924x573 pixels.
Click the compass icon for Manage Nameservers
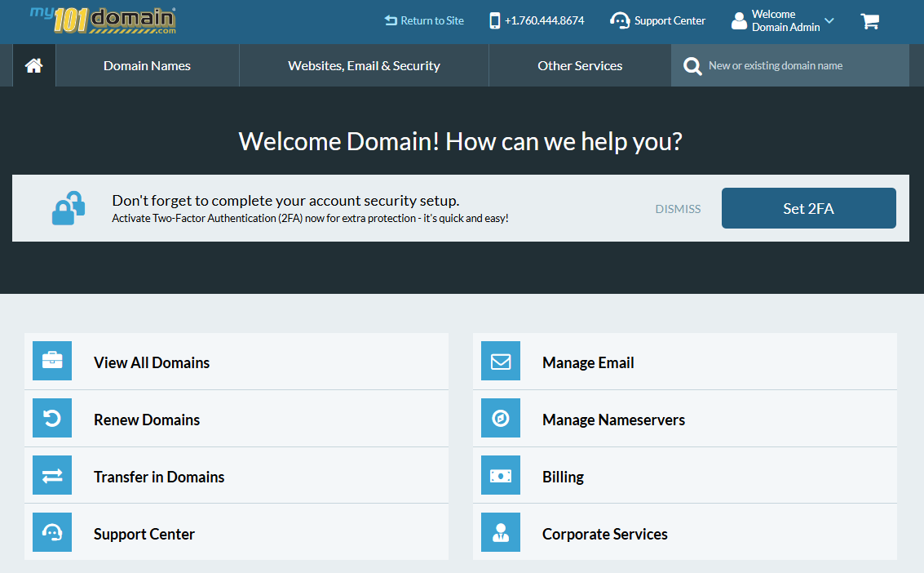[501, 418]
